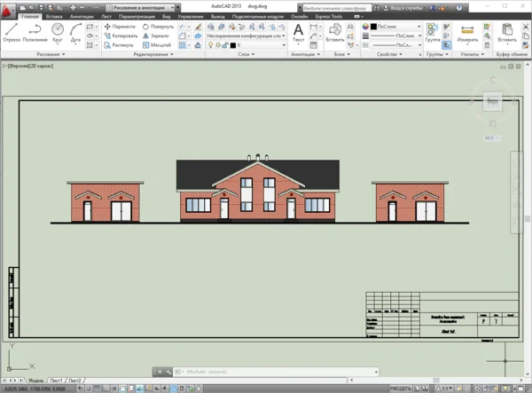Toggle the layer lightbulb on/off icon
The width and height of the screenshot is (532, 393).
[x=211, y=44]
